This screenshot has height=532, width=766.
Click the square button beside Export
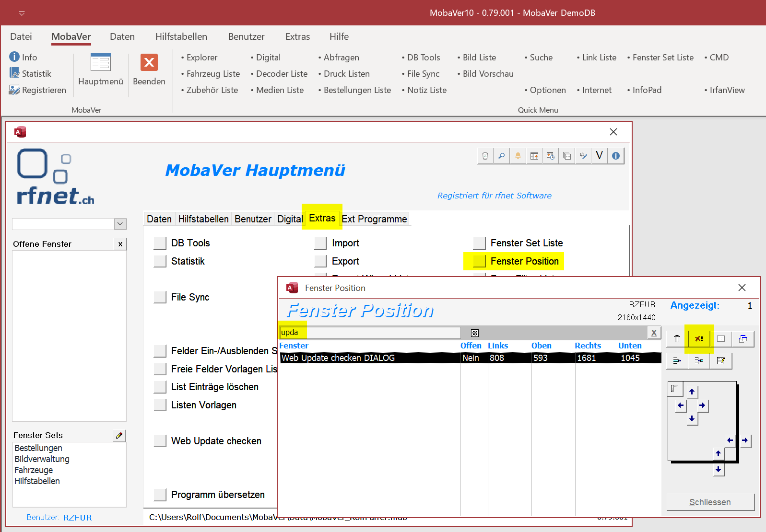321,261
